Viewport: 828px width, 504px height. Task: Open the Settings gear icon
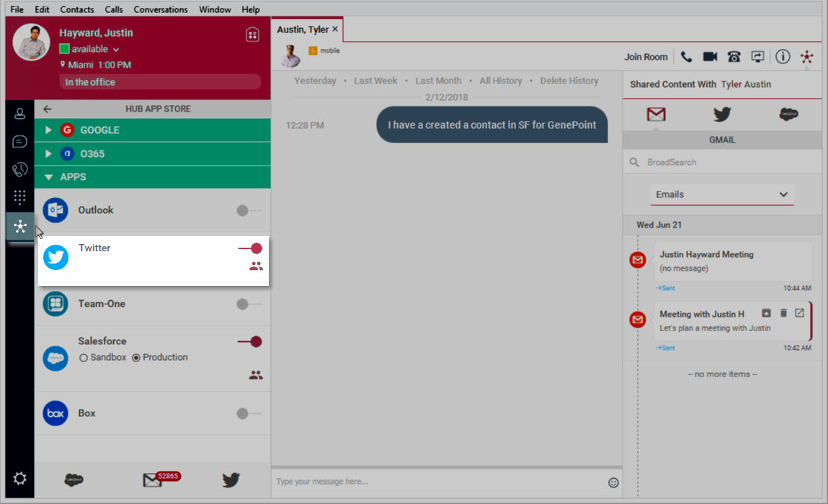point(19,479)
